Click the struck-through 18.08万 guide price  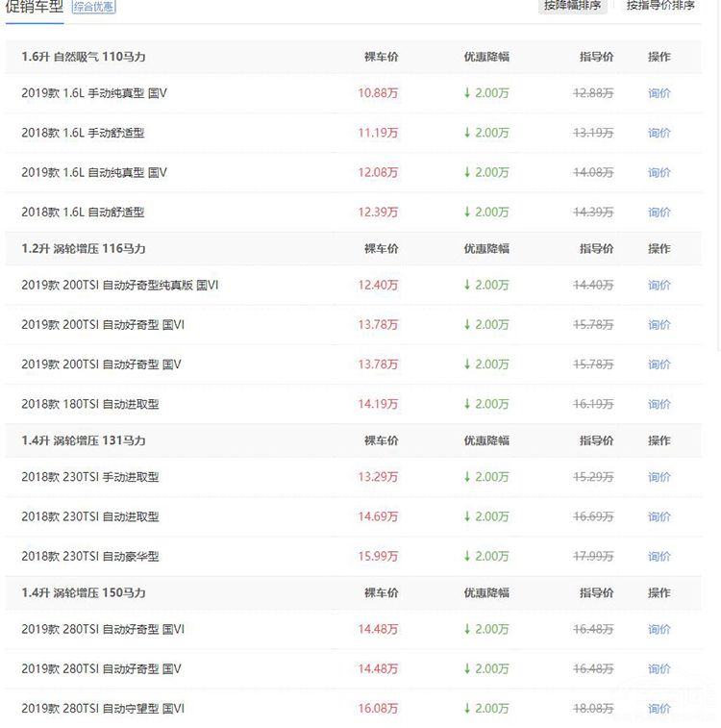[x=593, y=709]
